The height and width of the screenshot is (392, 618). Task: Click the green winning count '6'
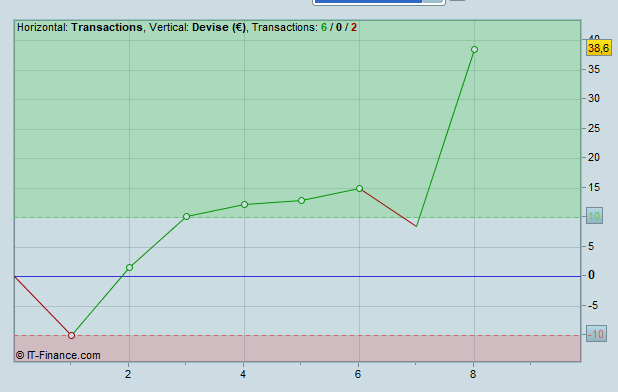324,28
